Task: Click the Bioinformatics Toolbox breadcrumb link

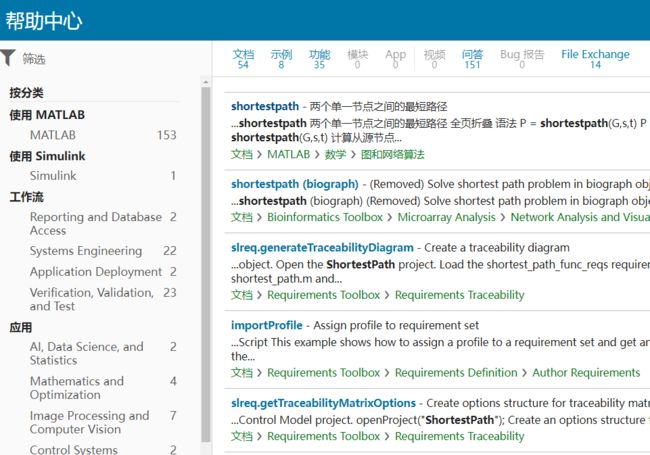Action: 325,217
